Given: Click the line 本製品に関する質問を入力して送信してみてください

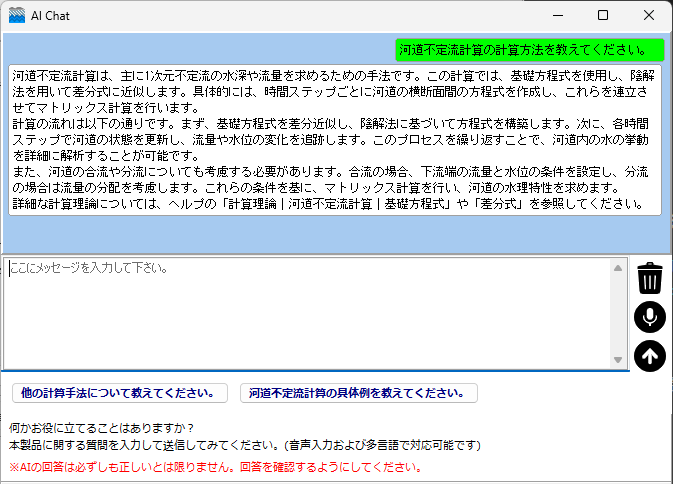Looking at the screenshot, I should click(245, 445).
